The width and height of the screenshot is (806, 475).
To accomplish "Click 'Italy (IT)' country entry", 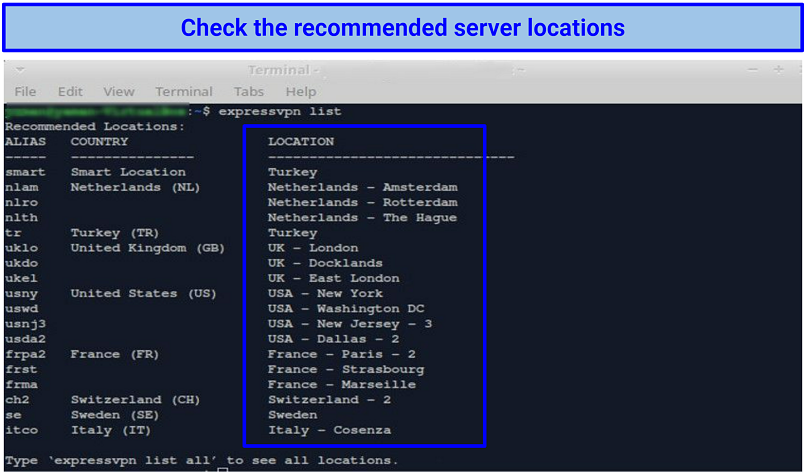I will click(x=111, y=430).
